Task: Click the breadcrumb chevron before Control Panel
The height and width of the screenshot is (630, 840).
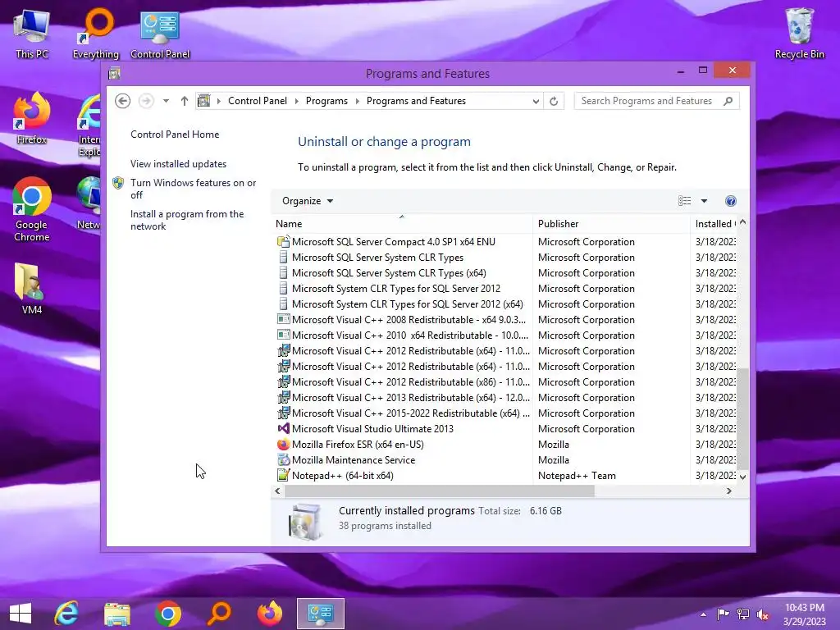Action: 218,101
